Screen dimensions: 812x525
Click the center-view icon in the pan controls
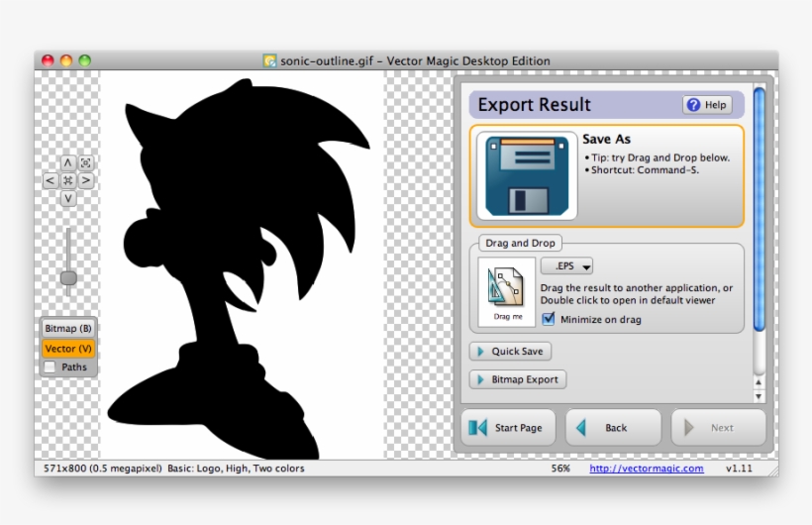68,181
